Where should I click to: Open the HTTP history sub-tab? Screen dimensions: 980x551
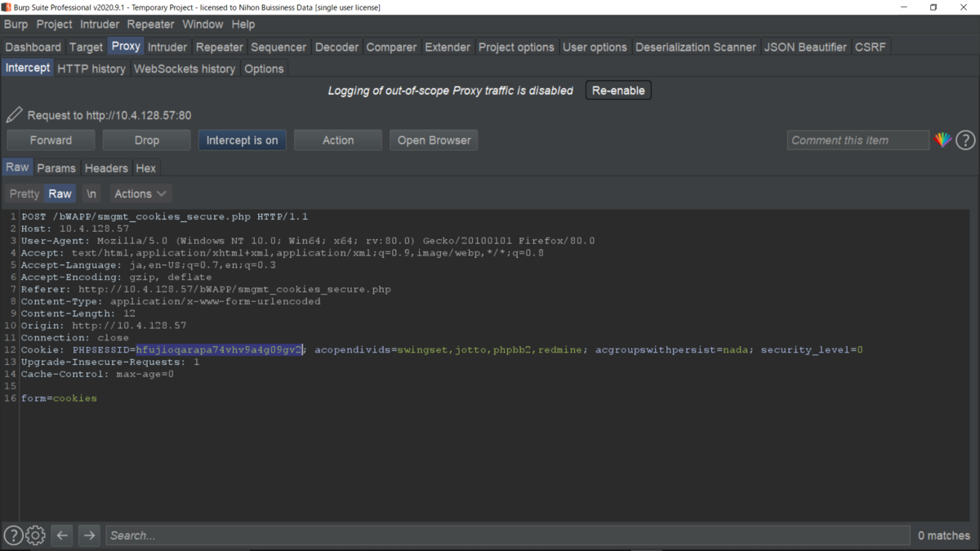[x=91, y=69]
